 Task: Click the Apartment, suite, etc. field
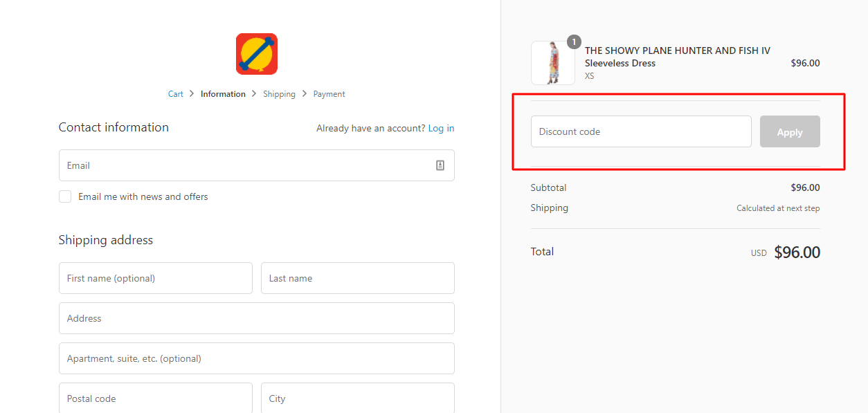pyautogui.click(x=257, y=358)
